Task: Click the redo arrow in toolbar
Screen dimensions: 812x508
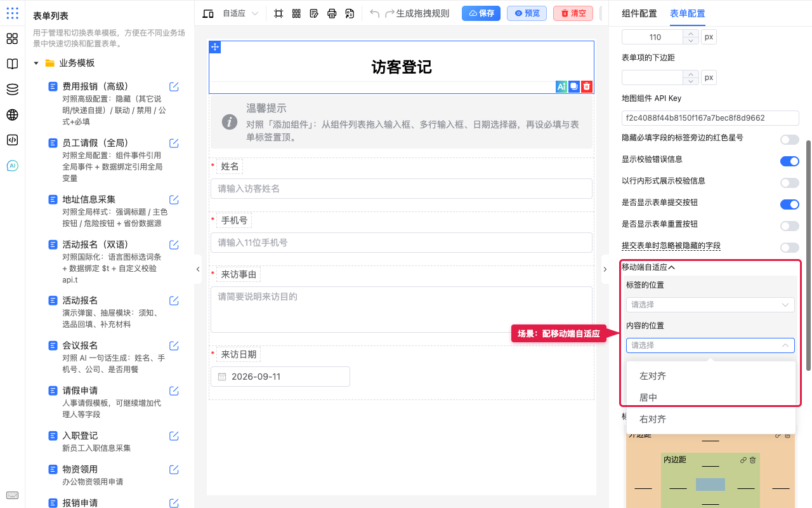Action: pyautogui.click(x=390, y=13)
